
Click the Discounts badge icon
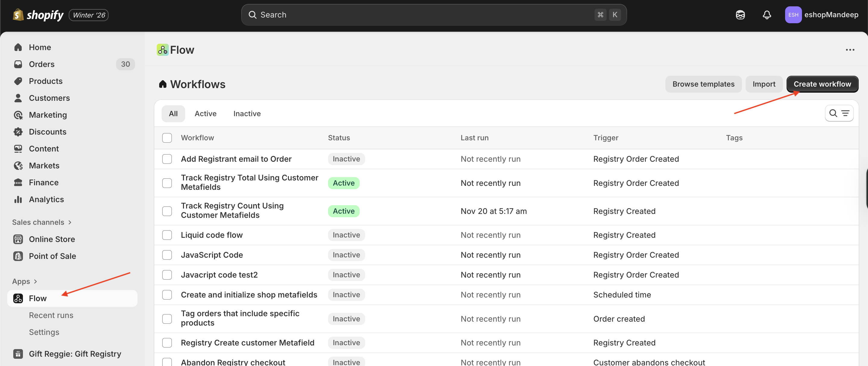(18, 132)
